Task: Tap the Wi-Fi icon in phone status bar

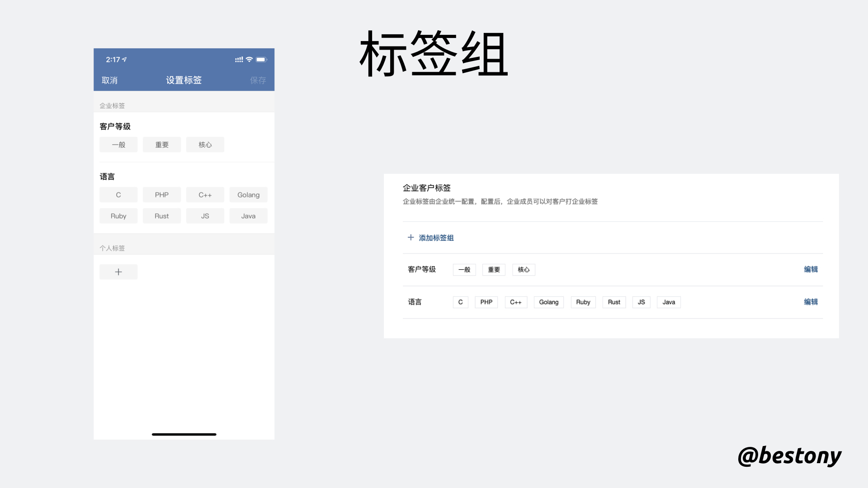Action: pyautogui.click(x=249, y=60)
